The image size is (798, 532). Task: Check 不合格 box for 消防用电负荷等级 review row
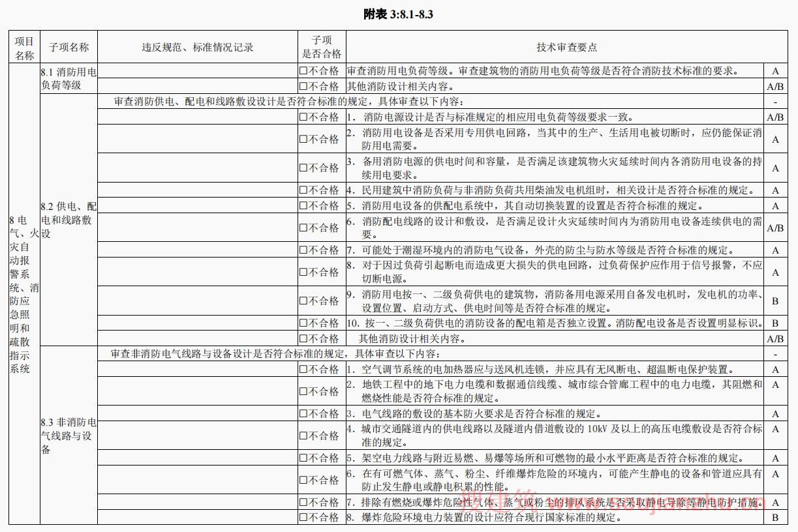pos(303,71)
